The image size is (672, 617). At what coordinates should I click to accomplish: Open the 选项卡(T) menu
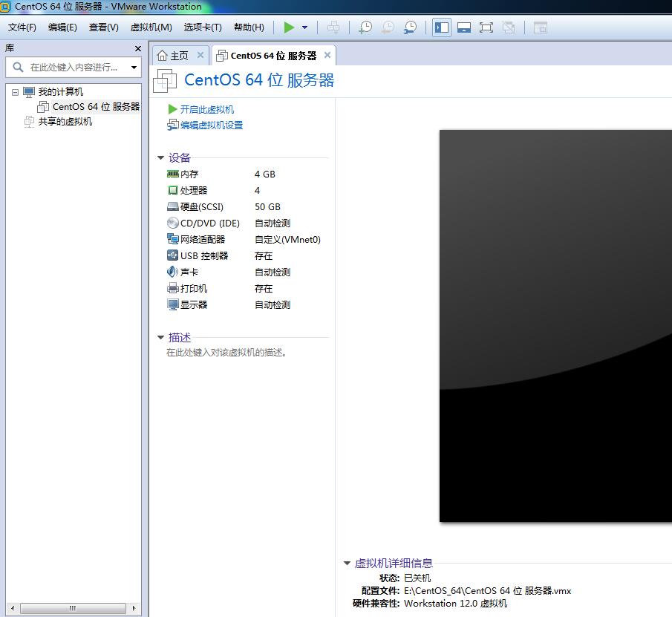point(203,27)
